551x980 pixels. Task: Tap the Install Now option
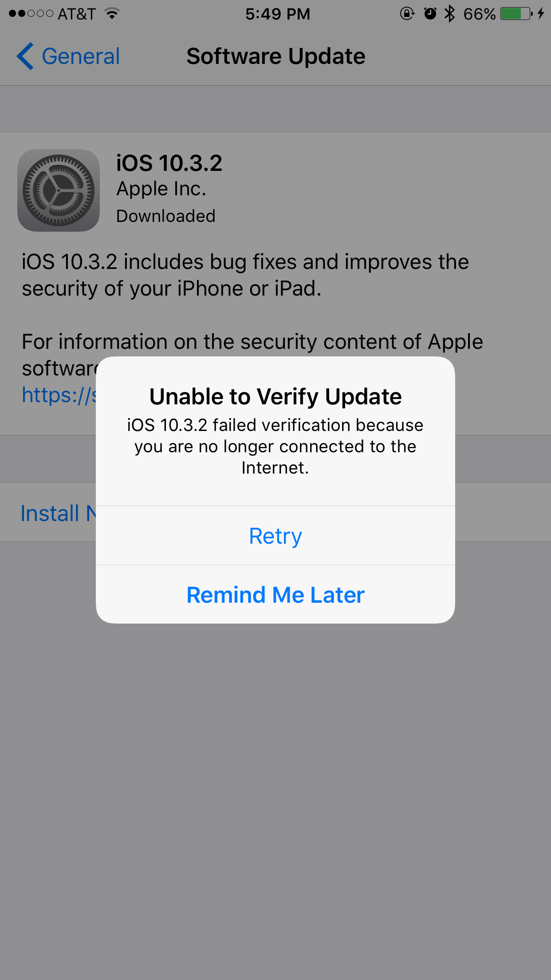point(58,513)
